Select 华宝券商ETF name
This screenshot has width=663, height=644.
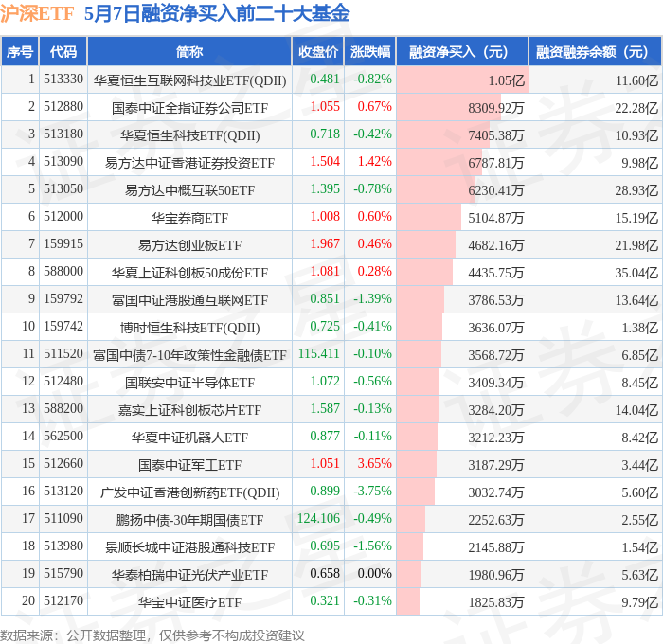click(189, 218)
